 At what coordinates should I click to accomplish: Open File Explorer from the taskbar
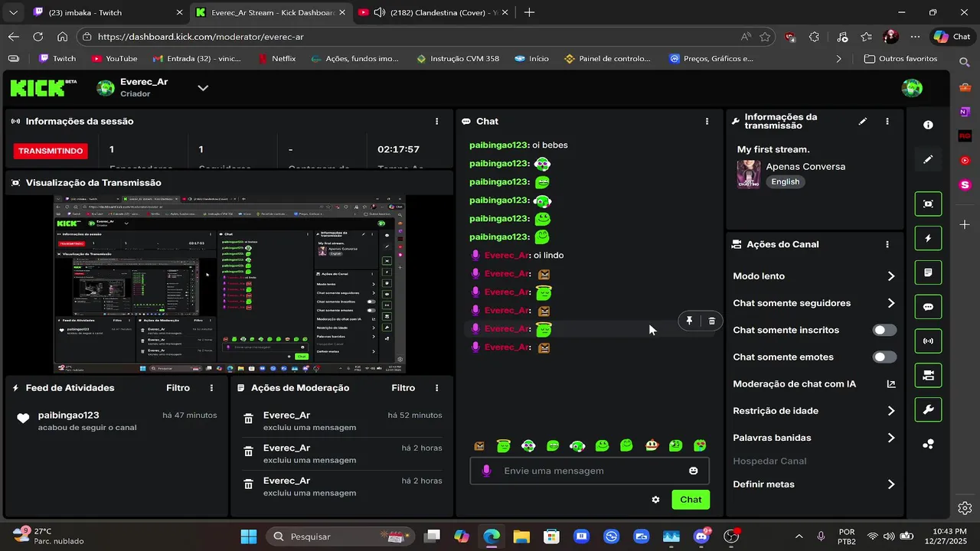pyautogui.click(x=521, y=536)
